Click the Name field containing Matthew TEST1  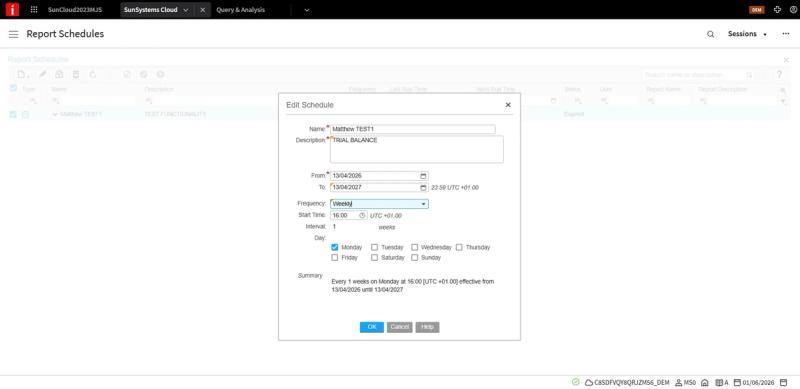click(412, 129)
